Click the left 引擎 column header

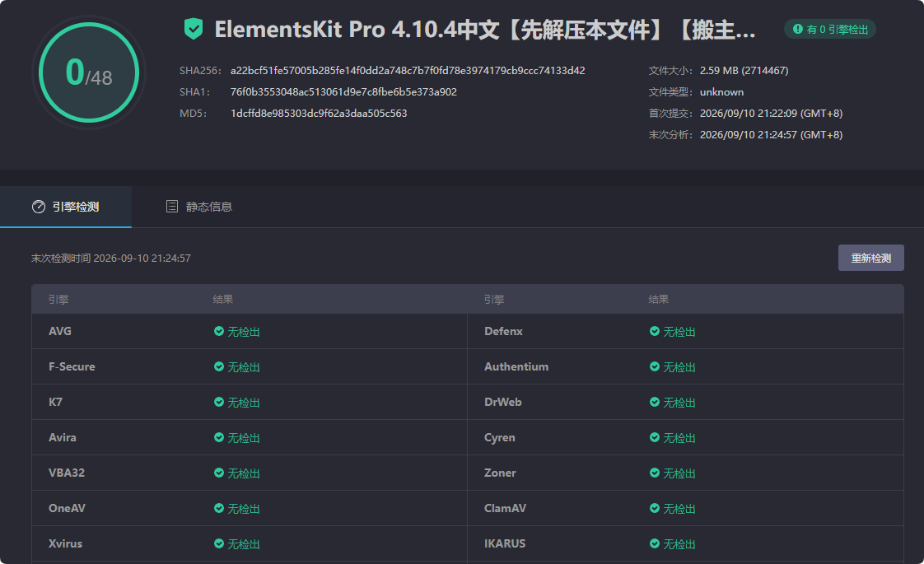(x=58, y=300)
